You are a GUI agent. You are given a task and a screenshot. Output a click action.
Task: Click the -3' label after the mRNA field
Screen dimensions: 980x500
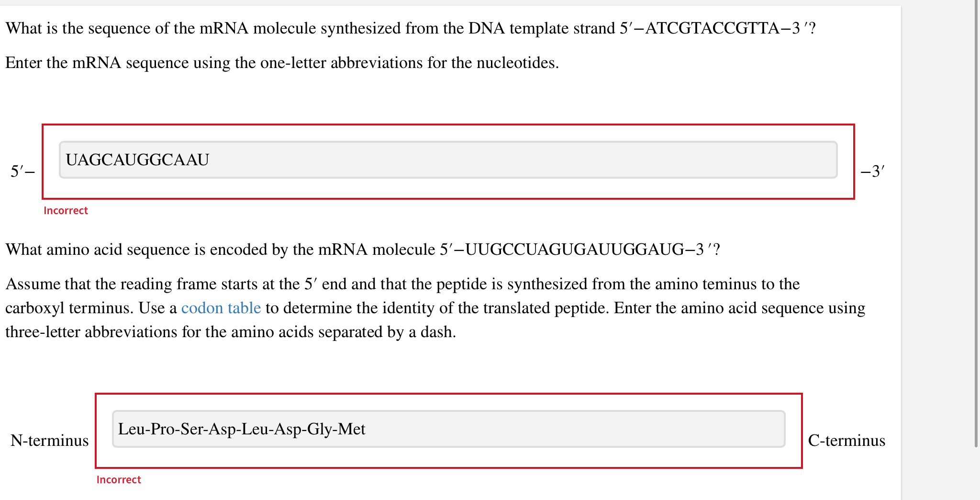click(872, 170)
